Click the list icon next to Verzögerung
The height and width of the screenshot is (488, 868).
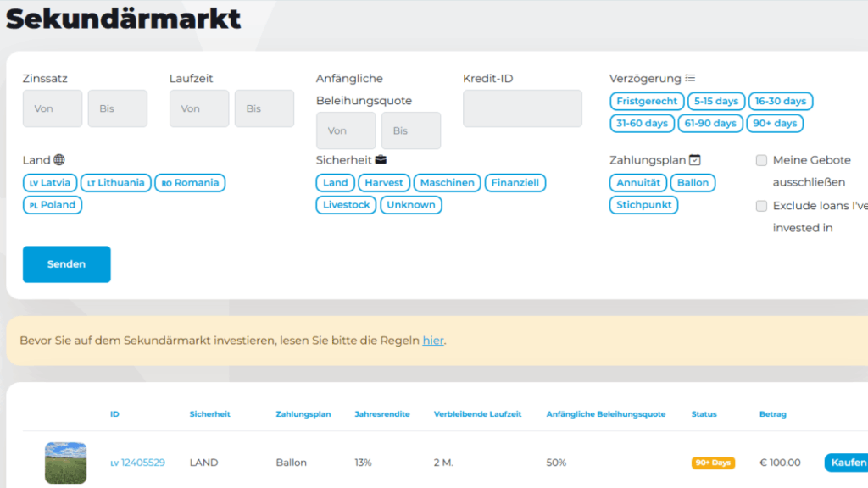690,79
